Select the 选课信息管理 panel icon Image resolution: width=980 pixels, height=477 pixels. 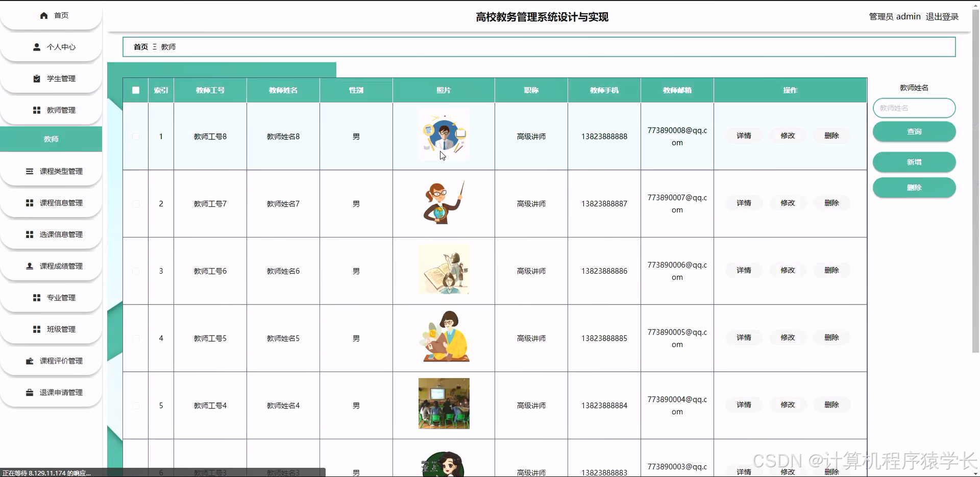pyautogui.click(x=29, y=234)
